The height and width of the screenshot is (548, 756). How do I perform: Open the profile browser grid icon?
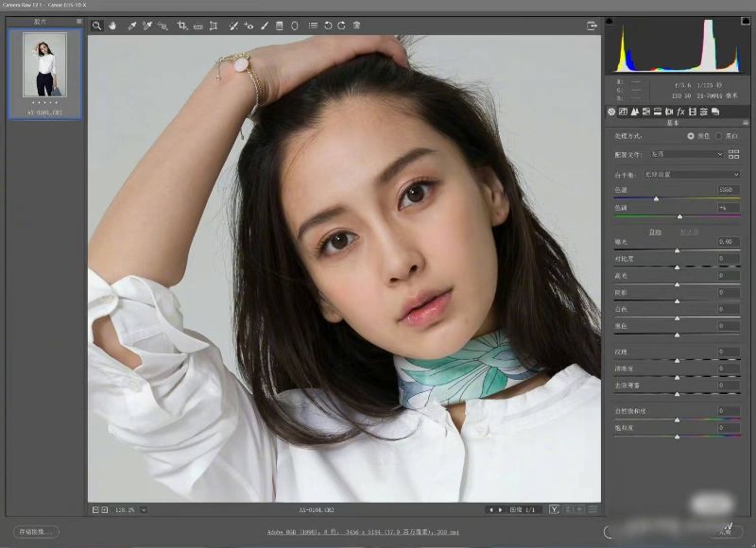733,153
